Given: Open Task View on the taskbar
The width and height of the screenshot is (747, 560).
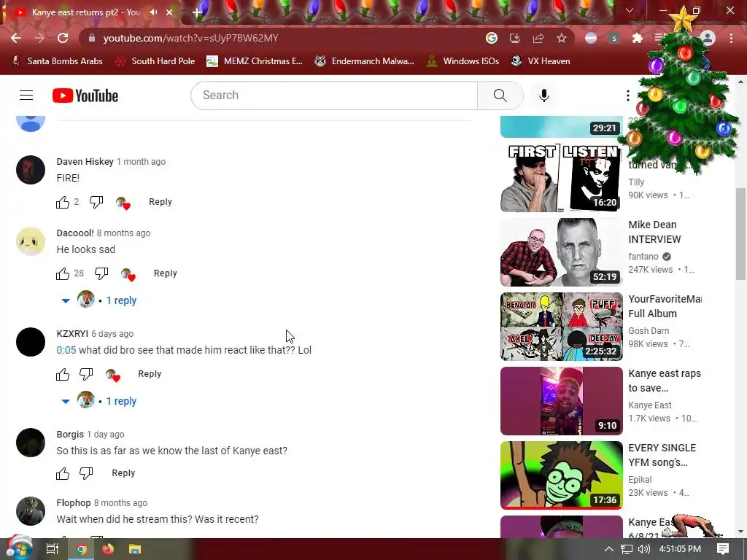Looking at the screenshot, I should pos(53,549).
